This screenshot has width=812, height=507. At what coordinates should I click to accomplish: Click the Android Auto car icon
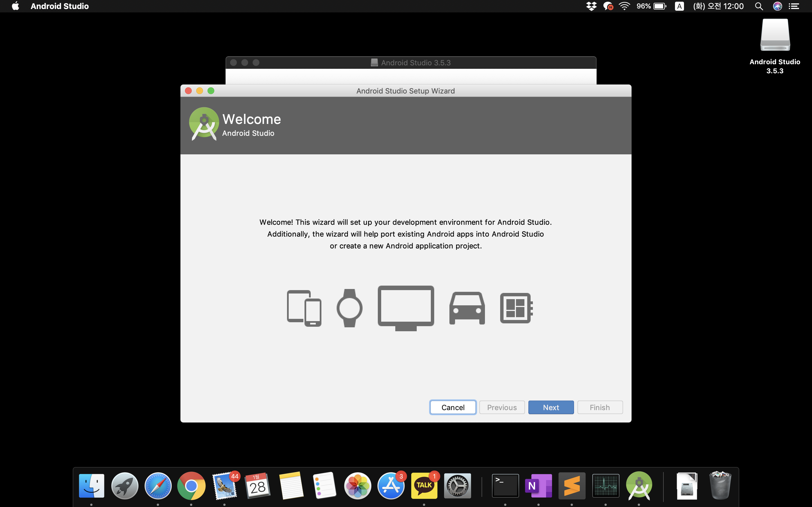click(467, 308)
